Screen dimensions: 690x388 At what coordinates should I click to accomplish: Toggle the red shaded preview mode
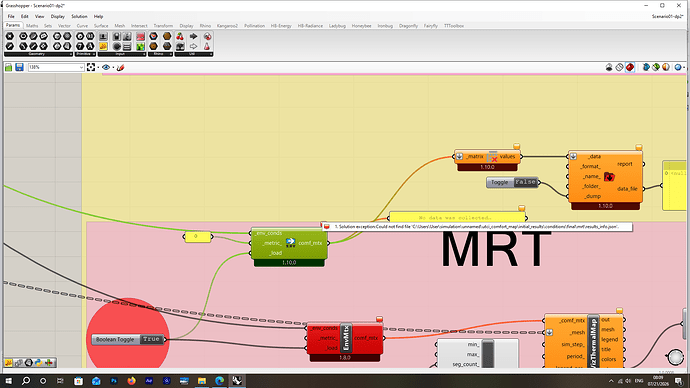coord(630,67)
